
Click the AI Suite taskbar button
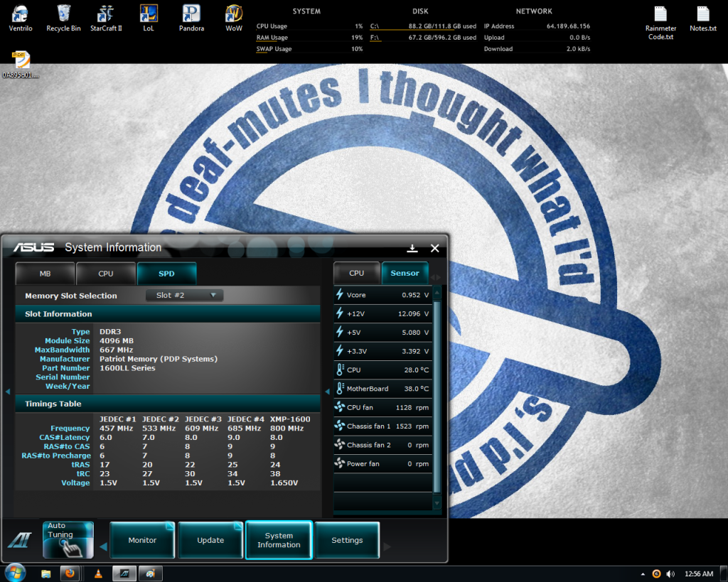(x=124, y=573)
